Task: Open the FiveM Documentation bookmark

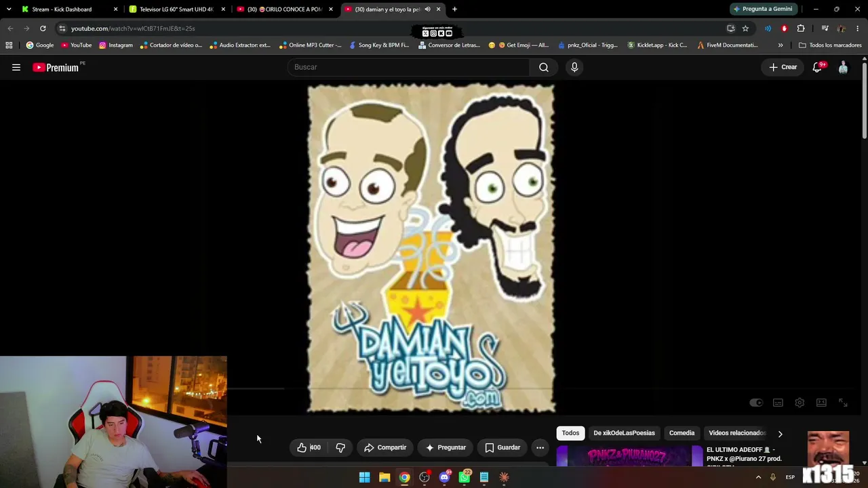Action: [727, 45]
